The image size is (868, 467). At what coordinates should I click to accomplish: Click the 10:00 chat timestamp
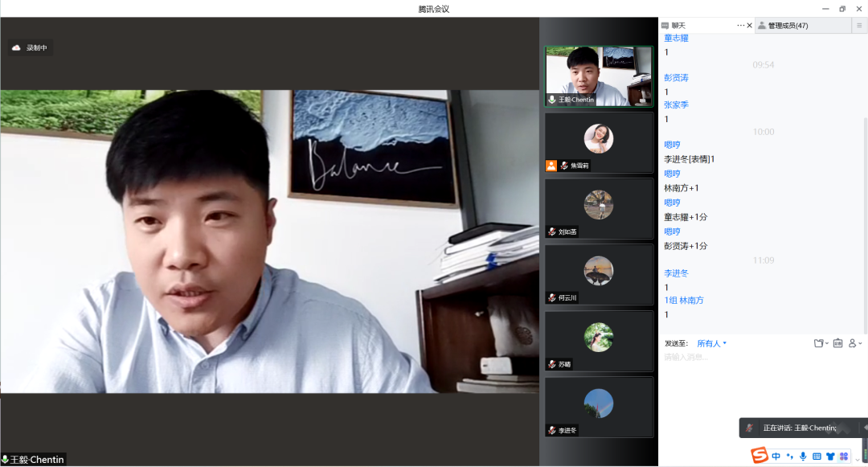(x=763, y=132)
